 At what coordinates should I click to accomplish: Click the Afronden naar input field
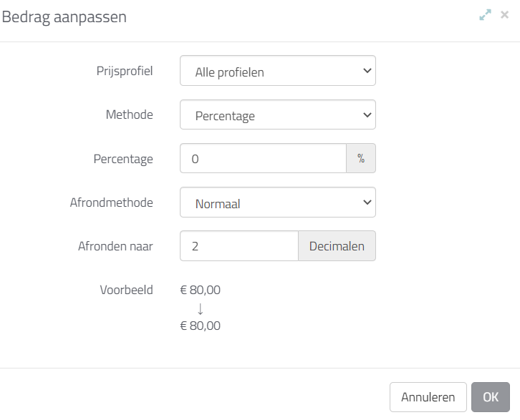click(239, 246)
